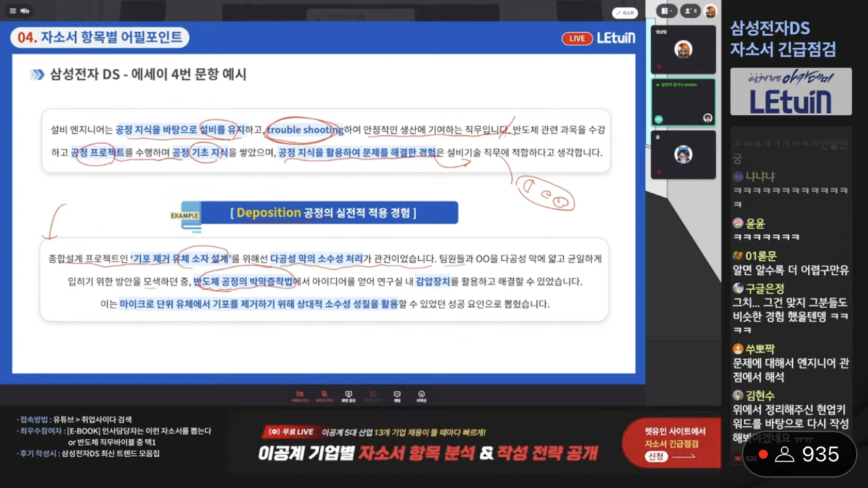Click the 접속방법 : 유튜브 > 취업사이다 검색 line
868x488 pixels.
[x=75, y=419]
